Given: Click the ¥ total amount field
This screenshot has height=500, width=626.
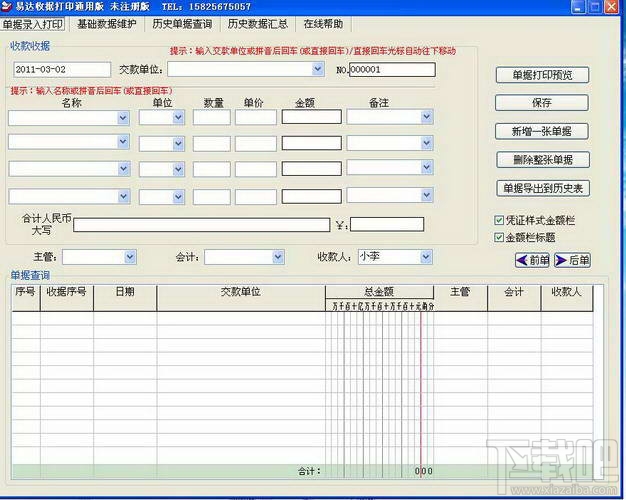Looking at the screenshot, I should pyautogui.click(x=387, y=224).
